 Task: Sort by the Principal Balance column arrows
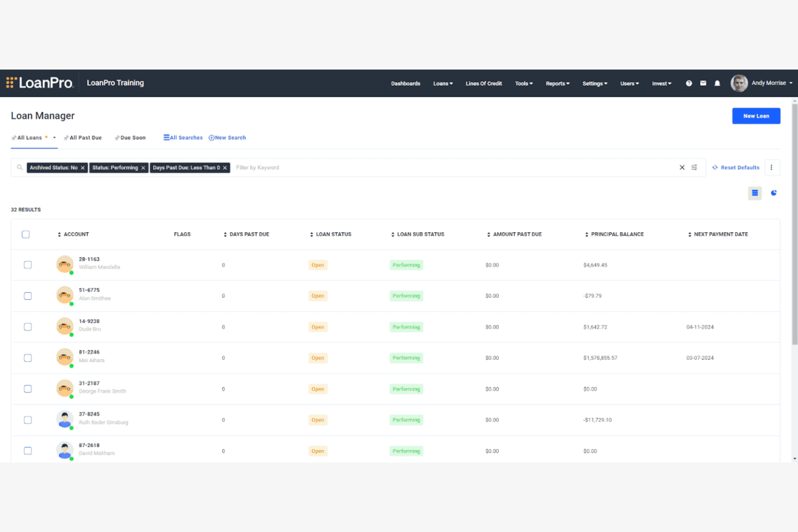pos(586,234)
